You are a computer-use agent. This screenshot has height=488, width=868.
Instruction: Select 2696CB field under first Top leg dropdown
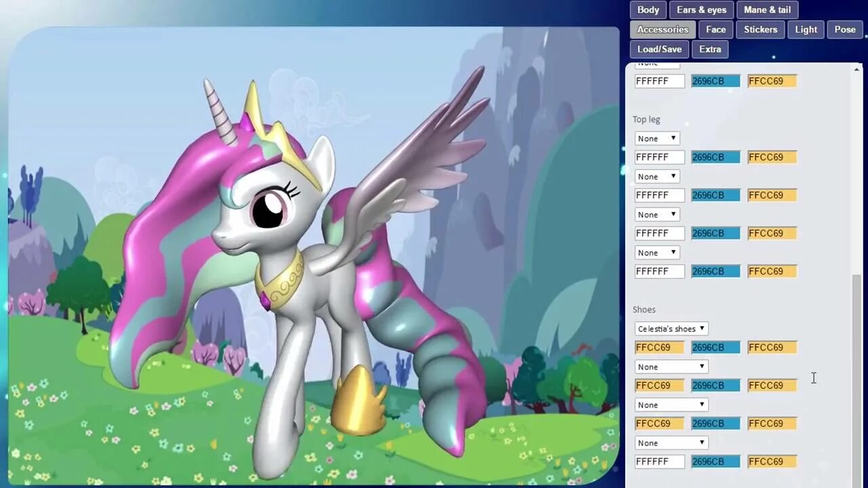coord(715,157)
